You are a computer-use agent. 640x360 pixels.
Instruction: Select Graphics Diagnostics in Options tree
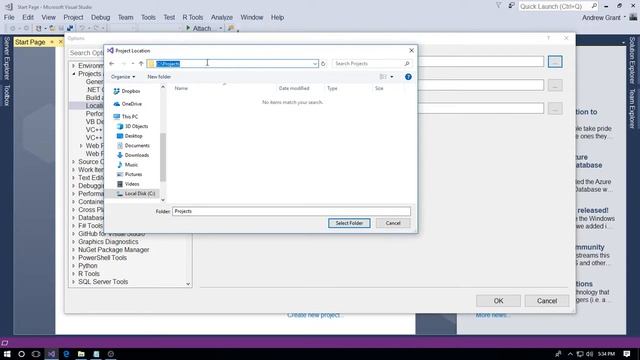click(108, 242)
